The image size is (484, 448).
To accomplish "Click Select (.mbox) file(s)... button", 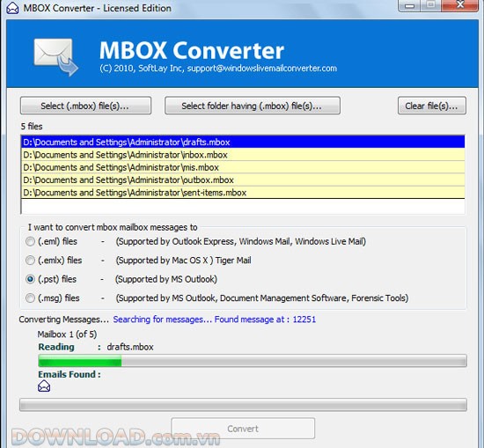I will pyautogui.click(x=85, y=106).
